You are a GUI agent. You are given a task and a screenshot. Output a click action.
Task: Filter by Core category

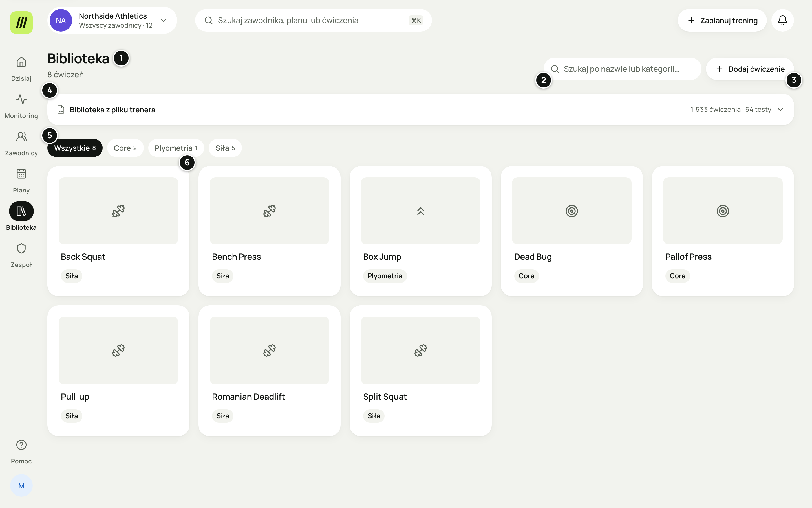[125, 148]
